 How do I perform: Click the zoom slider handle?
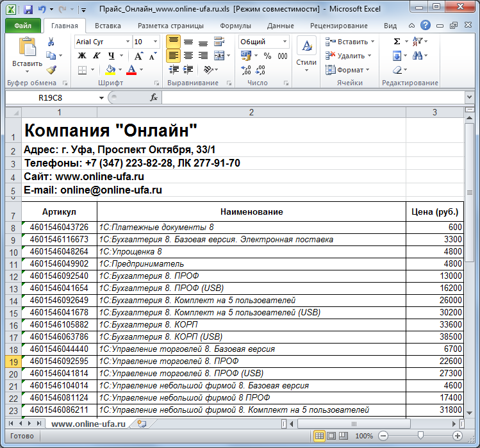(420, 435)
